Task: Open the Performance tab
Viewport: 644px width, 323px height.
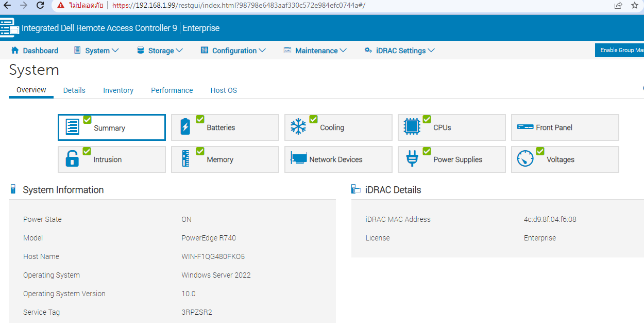Action: 172,90
